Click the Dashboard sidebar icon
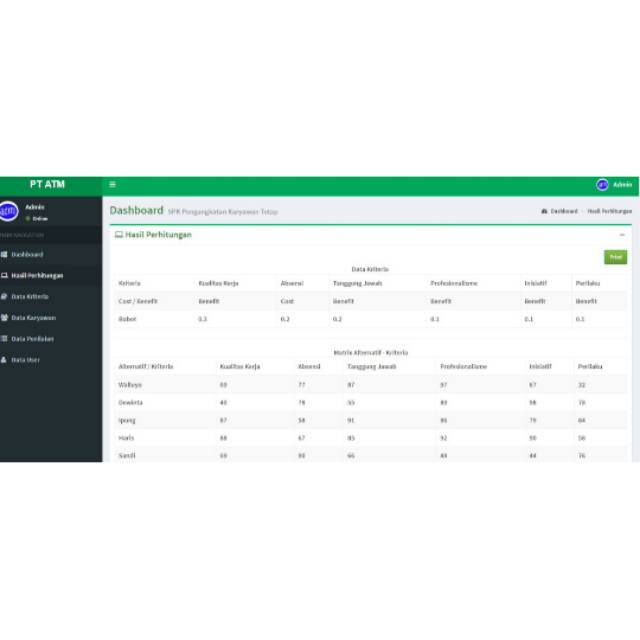The height and width of the screenshot is (640, 640). coord(4,254)
